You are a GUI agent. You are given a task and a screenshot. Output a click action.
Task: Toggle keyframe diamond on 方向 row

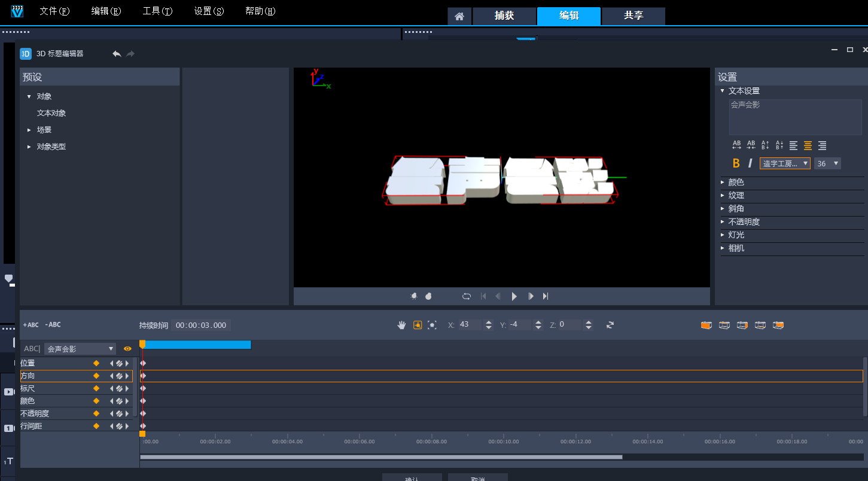(96, 376)
